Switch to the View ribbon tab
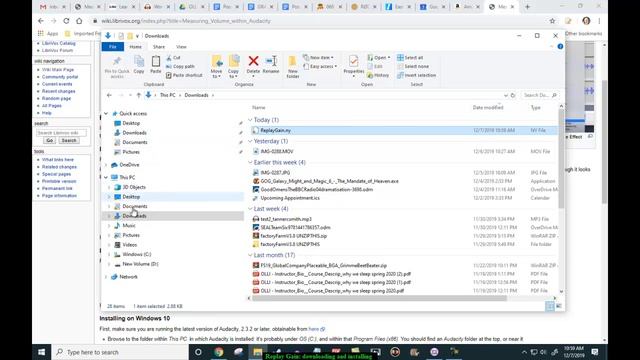Image resolution: width=640 pixels, height=360 pixels. click(x=181, y=47)
